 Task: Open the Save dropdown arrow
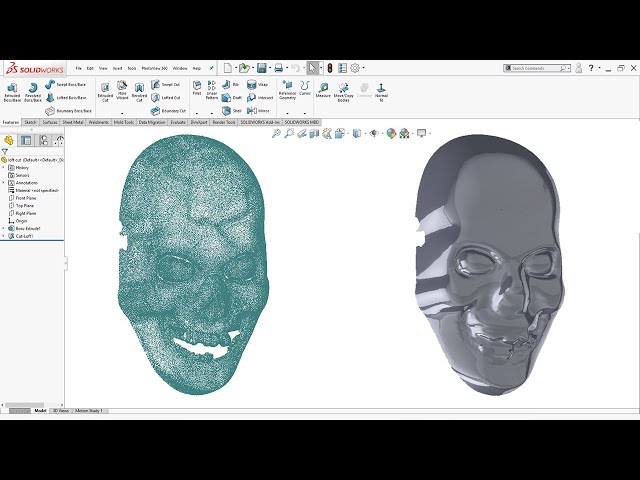pos(270,68)
